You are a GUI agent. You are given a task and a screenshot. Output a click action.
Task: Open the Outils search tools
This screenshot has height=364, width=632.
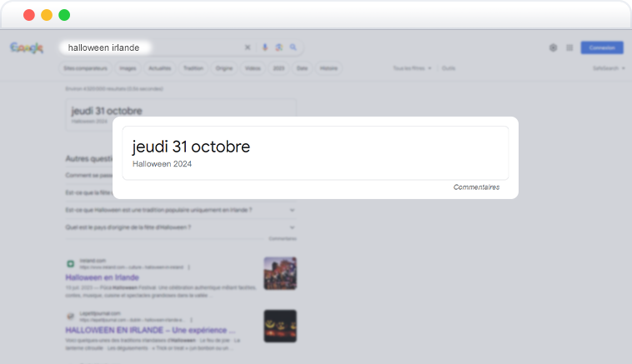pos(449,68)
